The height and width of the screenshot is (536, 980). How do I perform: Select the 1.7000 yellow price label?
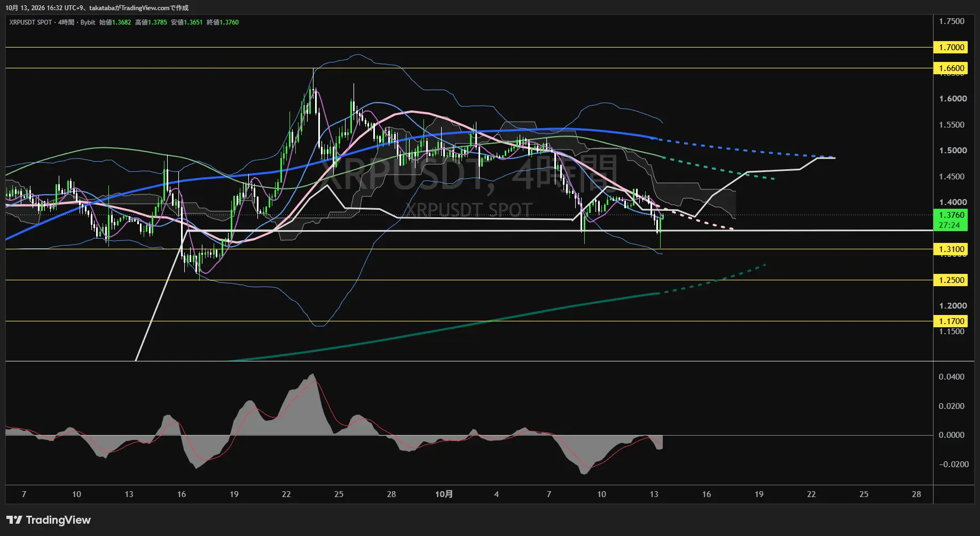(x=951, y=48)
